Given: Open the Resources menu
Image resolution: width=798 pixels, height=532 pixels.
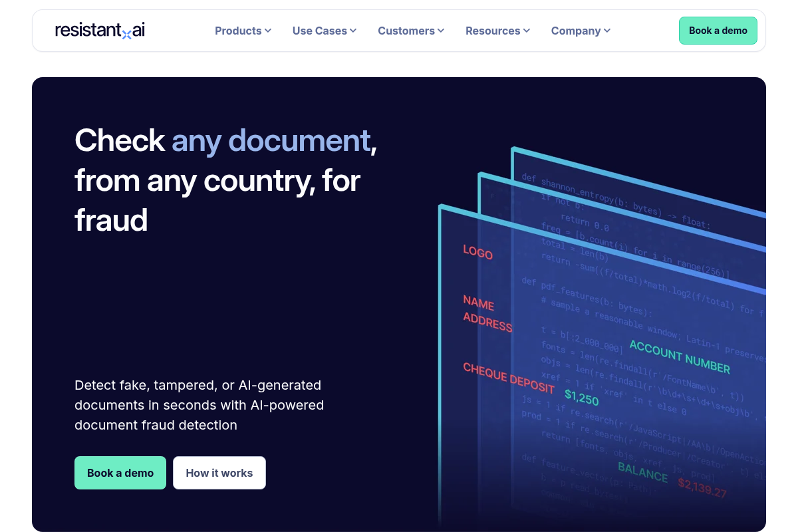Looking at the screenshot, I should click(498, 31).
